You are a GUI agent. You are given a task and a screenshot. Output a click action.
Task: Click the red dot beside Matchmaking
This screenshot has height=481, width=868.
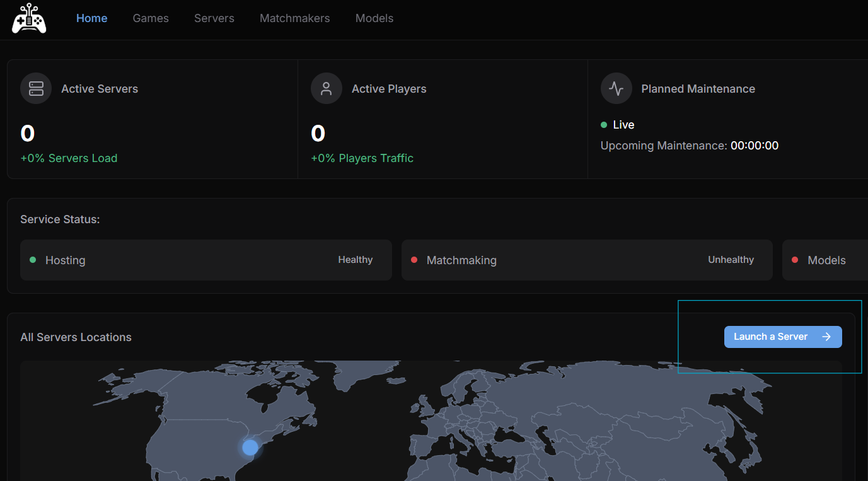414,260
